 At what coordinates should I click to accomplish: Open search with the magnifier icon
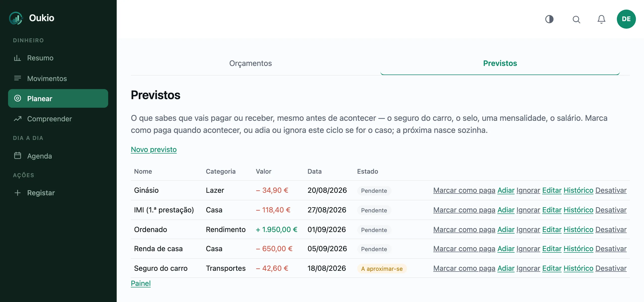click(x=576, y=19)
